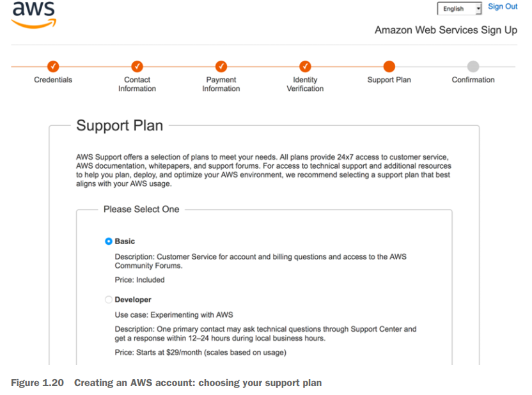Select the Developer support plan radio button
Image resolution: width=532 pixels, height=395 pixels.
point(109,300)
